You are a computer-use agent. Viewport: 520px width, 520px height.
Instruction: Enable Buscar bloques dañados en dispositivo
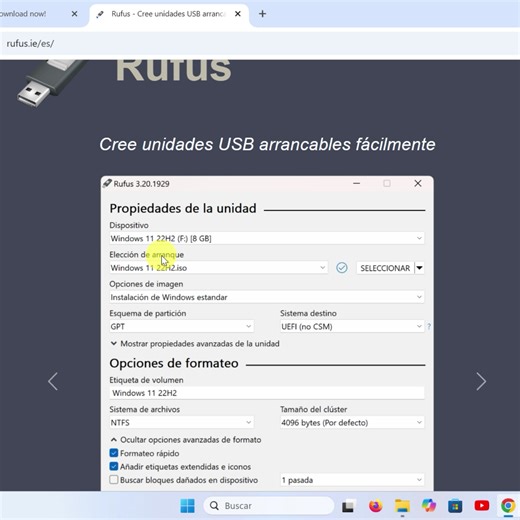pos(114,480)
